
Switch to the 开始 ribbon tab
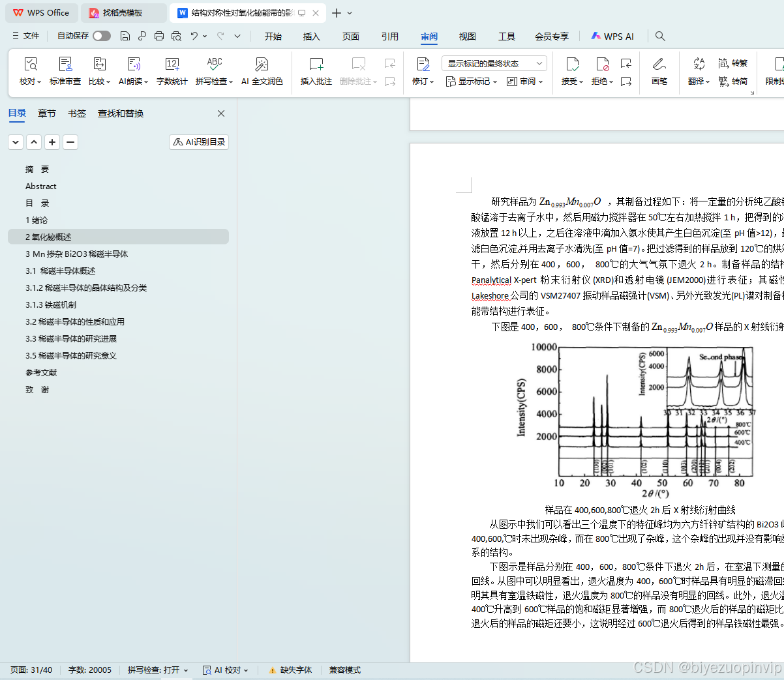tap(273, 37)
